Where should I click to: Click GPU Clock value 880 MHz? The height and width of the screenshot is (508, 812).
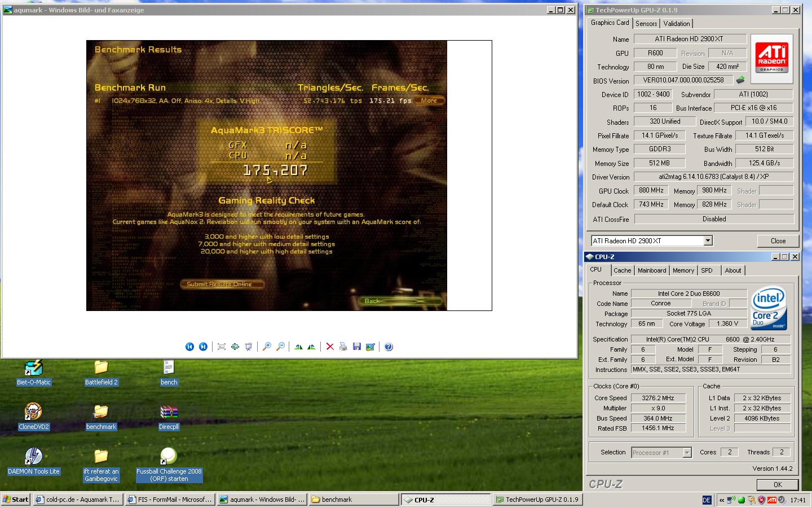tap(651, 191)
